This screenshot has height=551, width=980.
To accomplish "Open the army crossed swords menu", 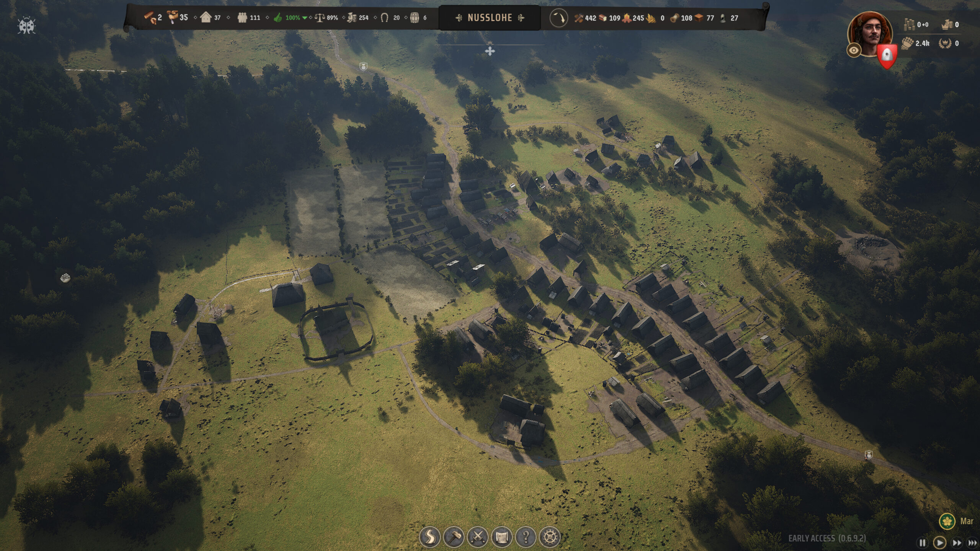I will pyautogui.click(x=477, y=537).
